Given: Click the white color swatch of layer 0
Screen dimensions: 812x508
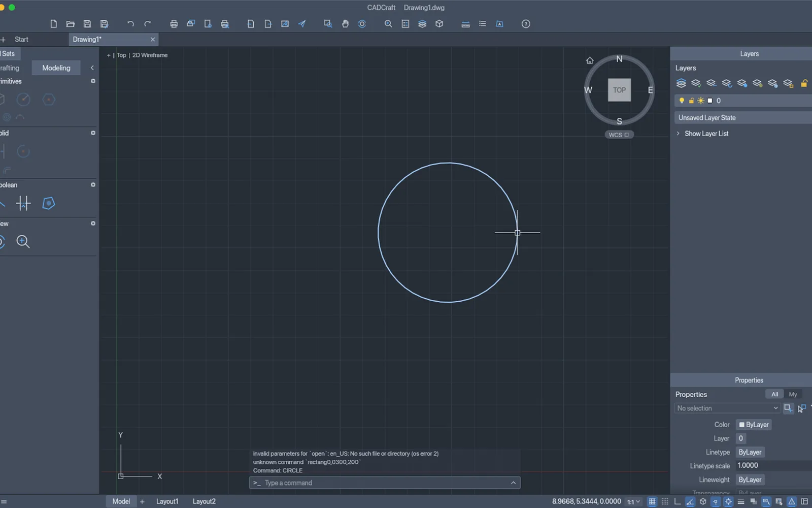Looking at the screenshot, I should coord(710,101).
